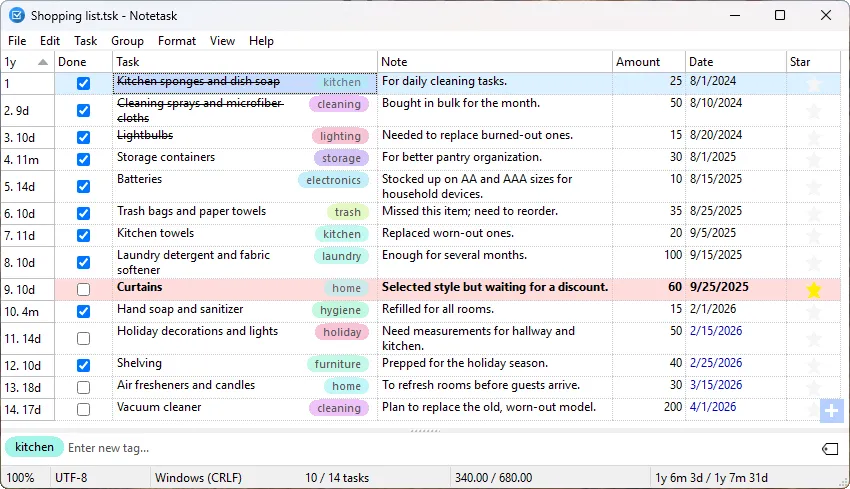Image resolution: width=850 pixels, height=489 pixels.
Task: Mark Curtains as done
Action: [x=83, y=289]
